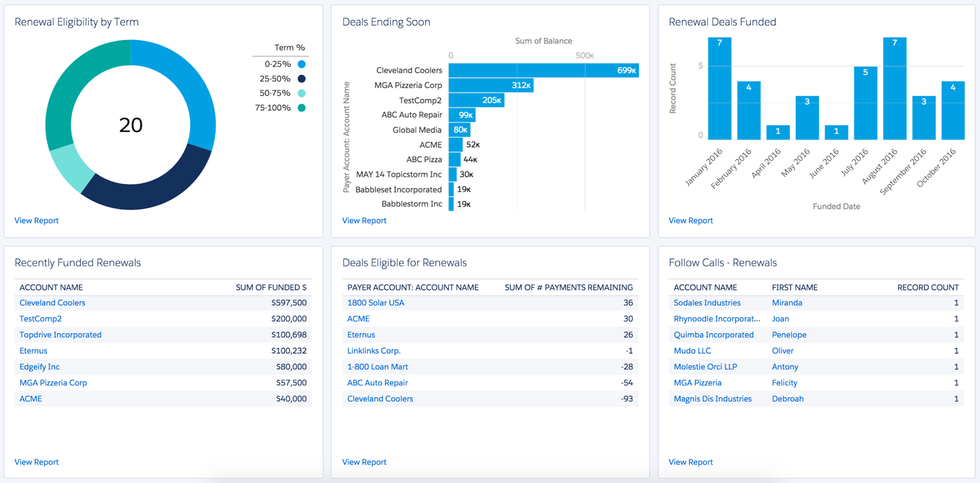Open contact Antony

click(785, 366)
